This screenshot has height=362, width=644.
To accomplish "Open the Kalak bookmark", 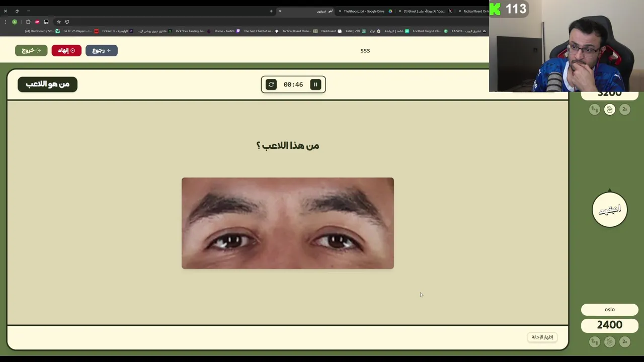I will tap(355, 31).
